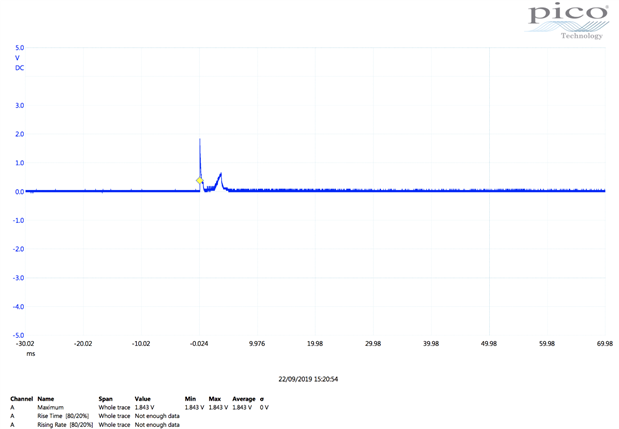Screen dimensions: 619x429
Task: Click Whole trace in the Maximum row
Action: click(x=114, y=408)
